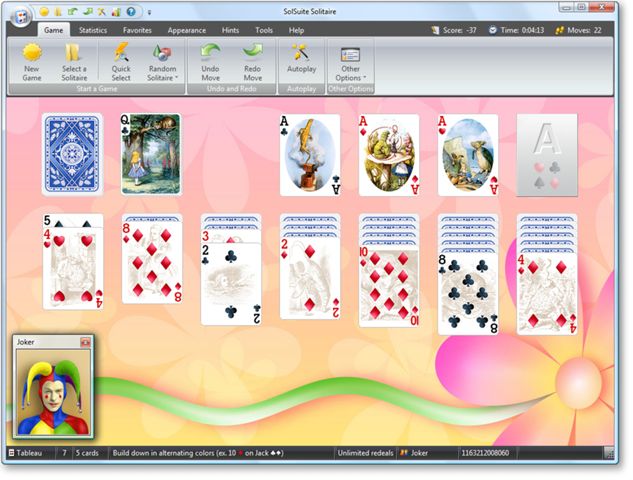Click the Tableau label in status bar
633x480 pixels.
pos(31,453)
